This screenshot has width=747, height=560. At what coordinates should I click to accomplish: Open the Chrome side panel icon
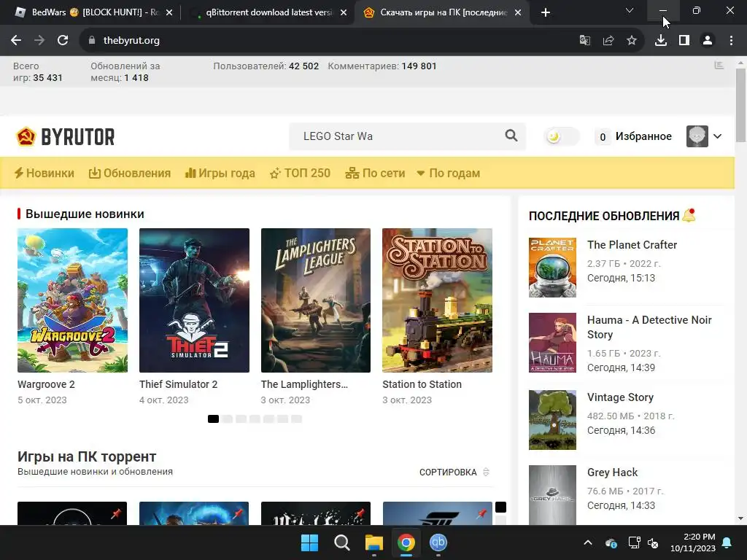(x=684, y=41)
